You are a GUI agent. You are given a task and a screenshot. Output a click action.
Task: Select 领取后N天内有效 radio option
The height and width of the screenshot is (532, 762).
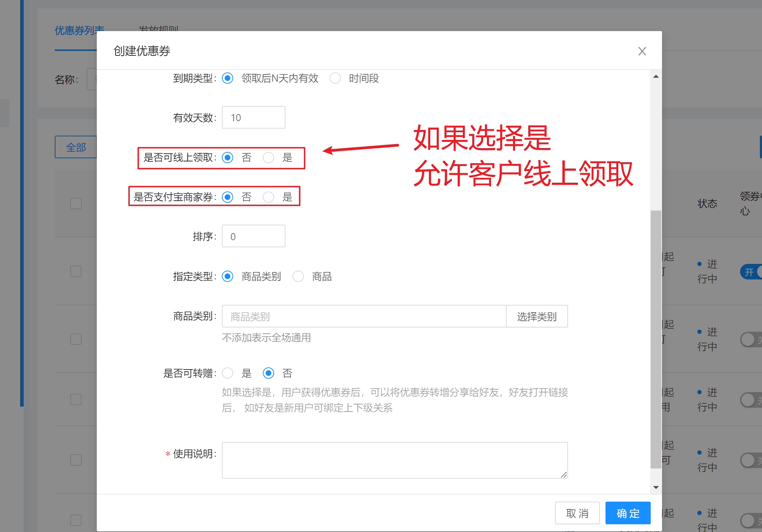(228, 78)
